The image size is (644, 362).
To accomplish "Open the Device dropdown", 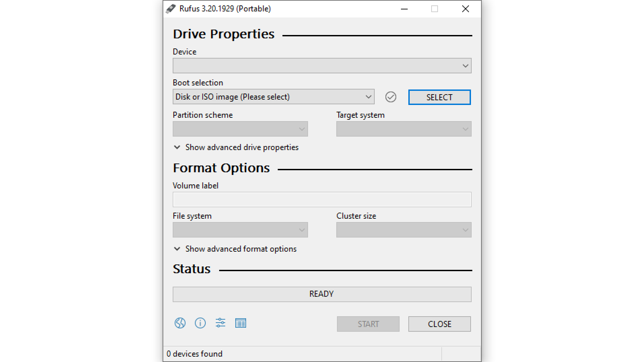I will pos(322,66).
